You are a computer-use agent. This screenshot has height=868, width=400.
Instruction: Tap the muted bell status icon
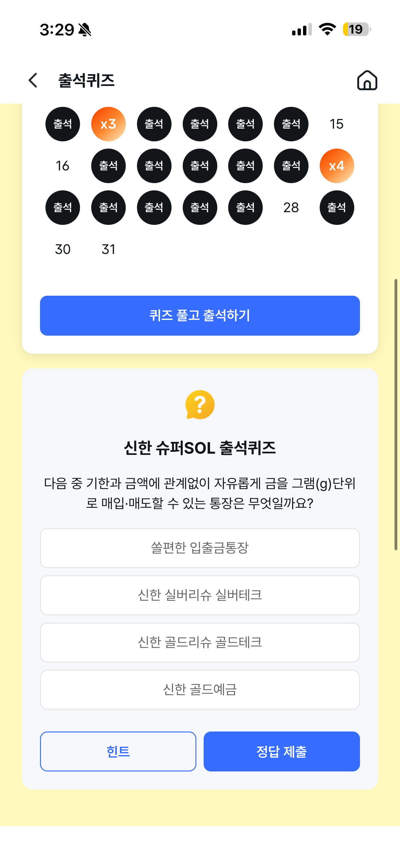85,30
